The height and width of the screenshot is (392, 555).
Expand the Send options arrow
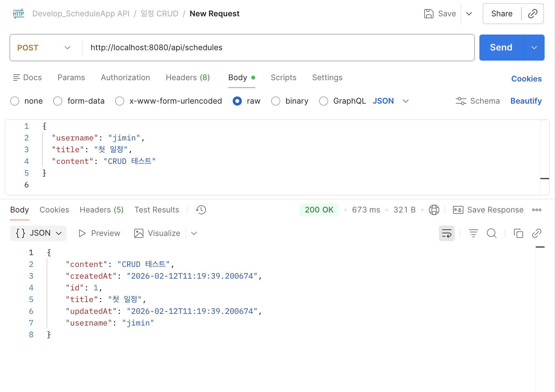[534, 48]
